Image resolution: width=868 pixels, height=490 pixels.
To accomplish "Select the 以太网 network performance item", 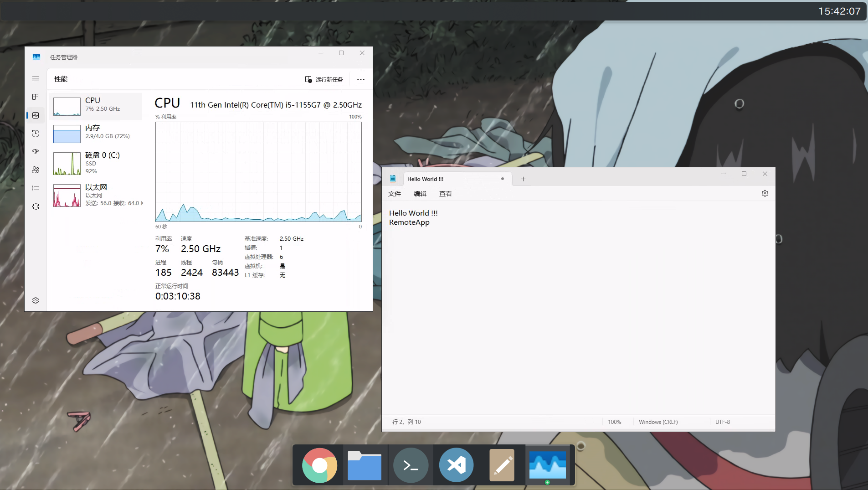I will [x=95, y=195].
